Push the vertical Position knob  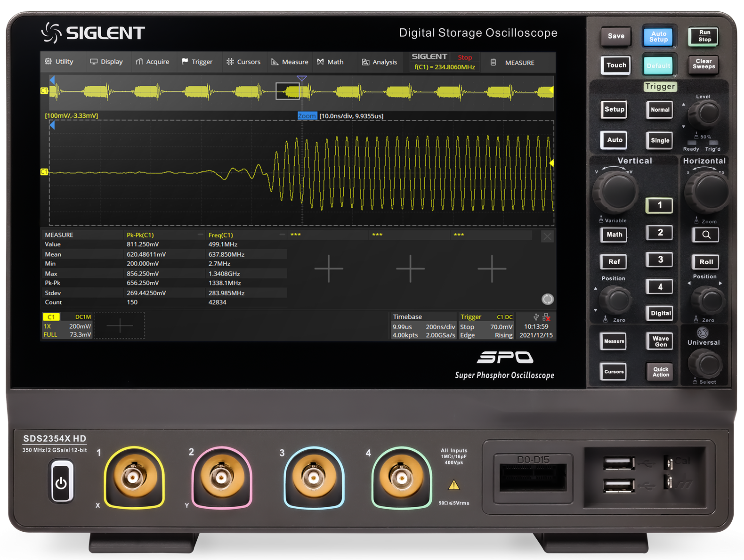pos(615,300)
